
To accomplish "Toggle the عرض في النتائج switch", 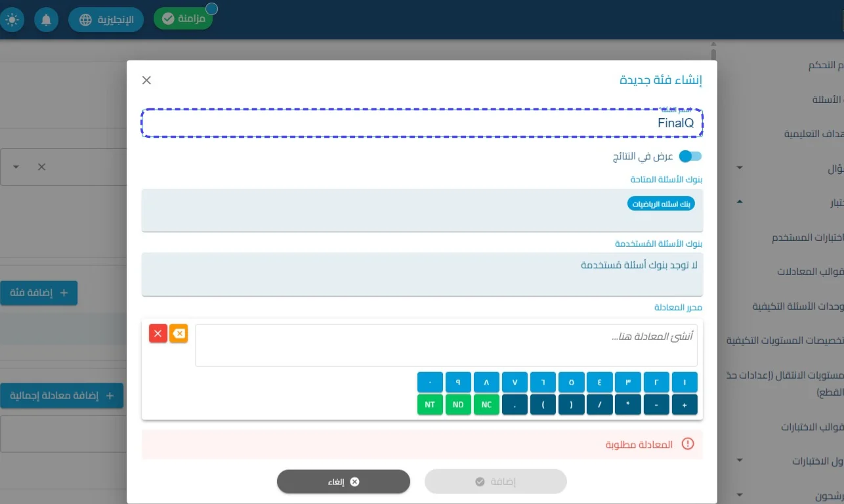I will [690, 156].
